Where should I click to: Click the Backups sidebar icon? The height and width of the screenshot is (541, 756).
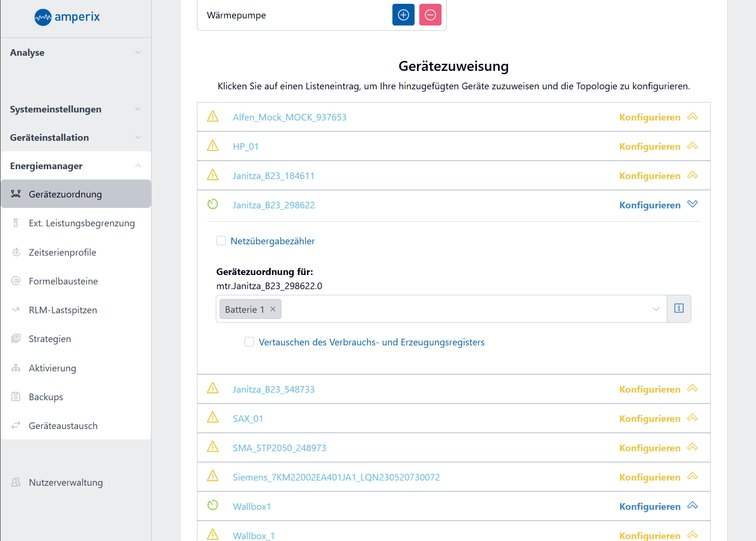click(x=16, y=396)
